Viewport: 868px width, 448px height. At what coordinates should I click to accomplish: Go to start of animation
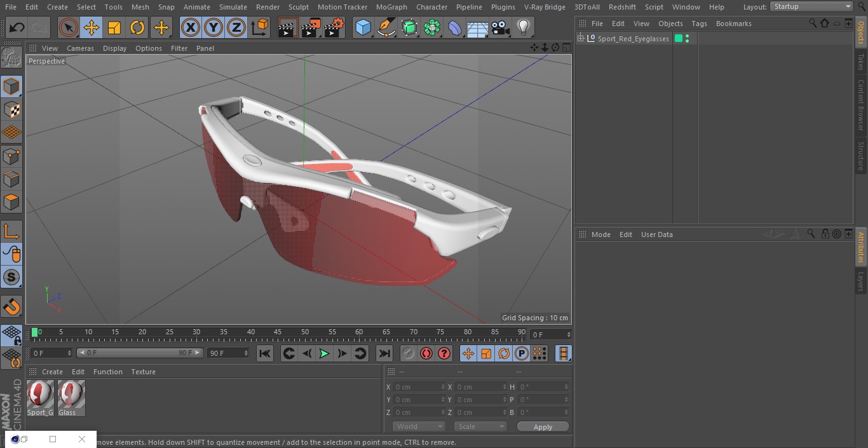[x=265, y=354]
